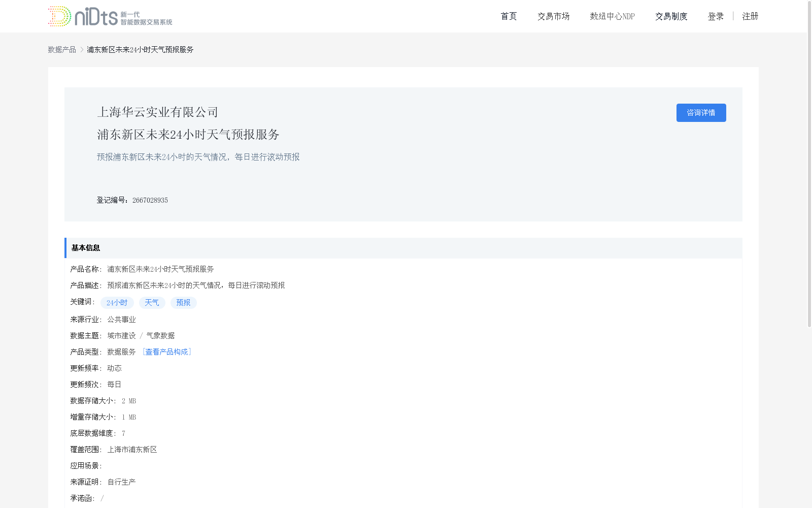Click the 登录 link
This screenshot has width=812, height=508.
(716, 16)
